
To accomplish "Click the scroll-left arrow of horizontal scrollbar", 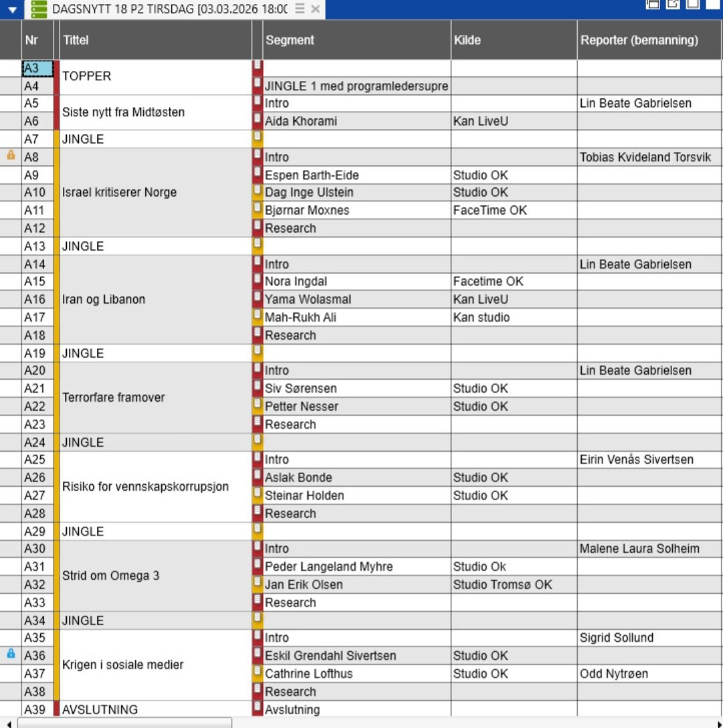I will [9, 723].
